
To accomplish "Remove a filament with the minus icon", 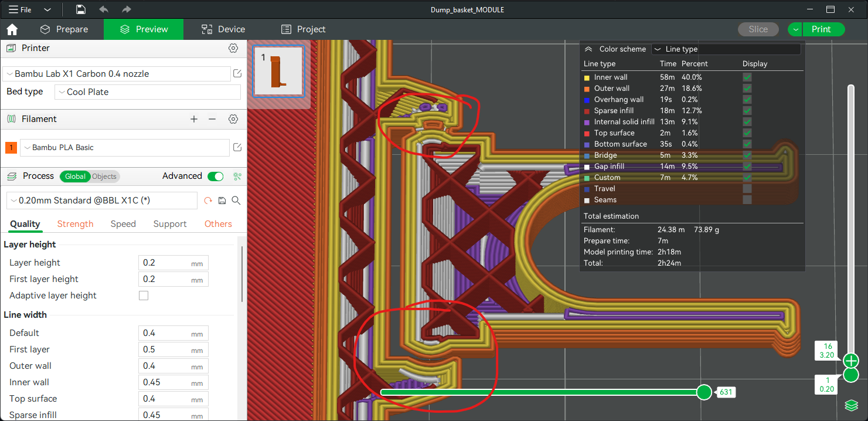I will tap(212, 119).
